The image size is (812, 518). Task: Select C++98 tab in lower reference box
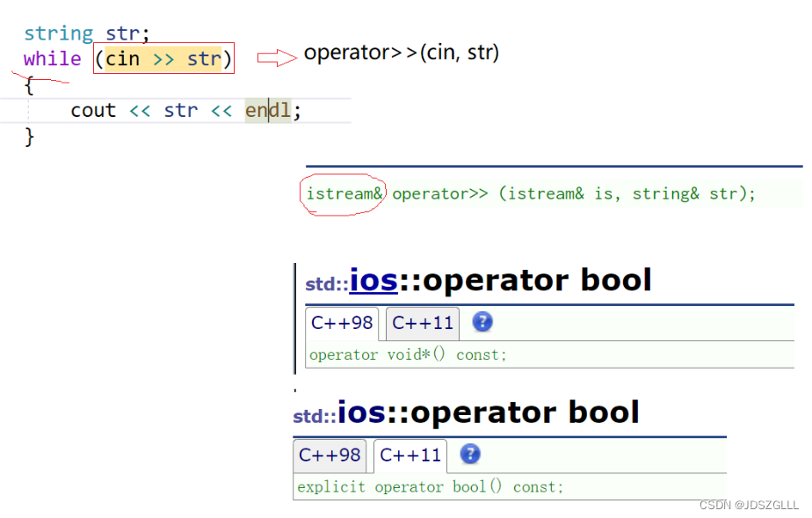(330, 456)
